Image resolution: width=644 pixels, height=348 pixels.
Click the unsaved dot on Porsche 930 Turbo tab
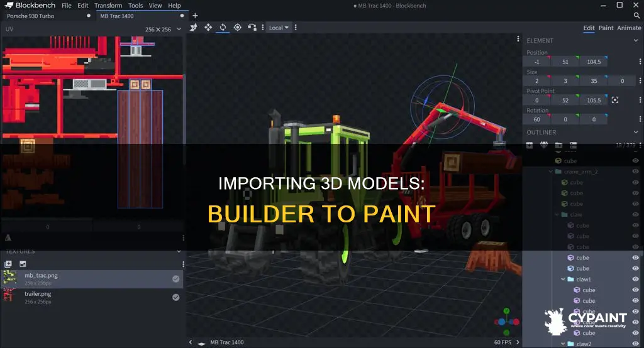(88, 16)
